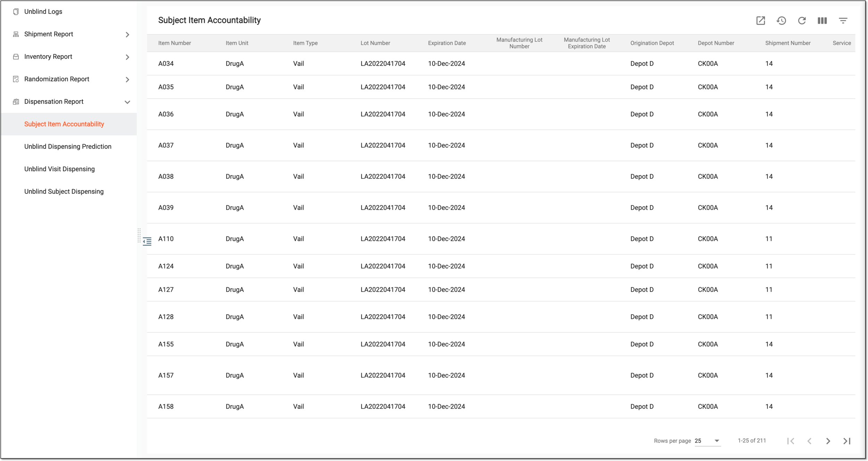Click expiration date in the A158 row
This screenshot has height=461, width=868.
tap(446, 406)
